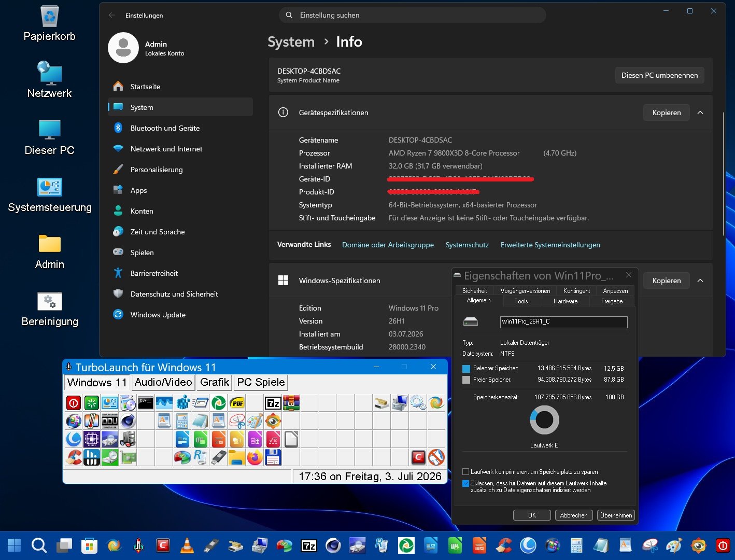This screenshot has width=735, height=560.
Task: Launch LibreOffice Impress orange icon in TurboLaunch
Action: (x=219, y=439)
